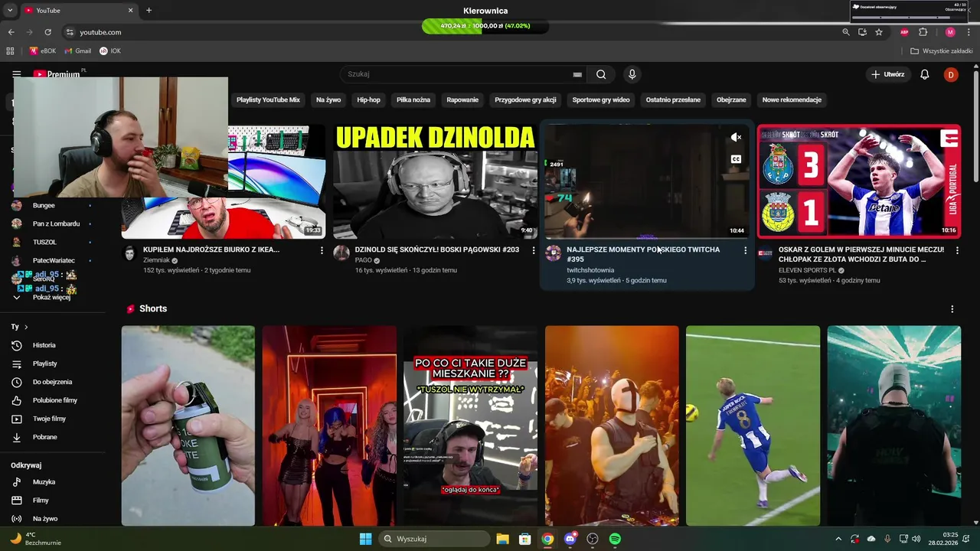This screenshot has height=551, width=980.
Task: Open more options for OSKAR Z GOLEM video
Action: 957,250
